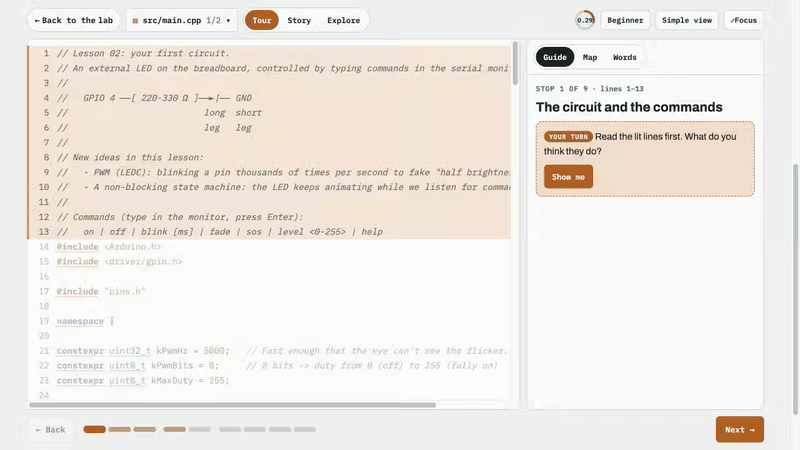800x450 pixels.
Task: Click "The circuit and the commands" heading
Action: [x=629, y=107]
